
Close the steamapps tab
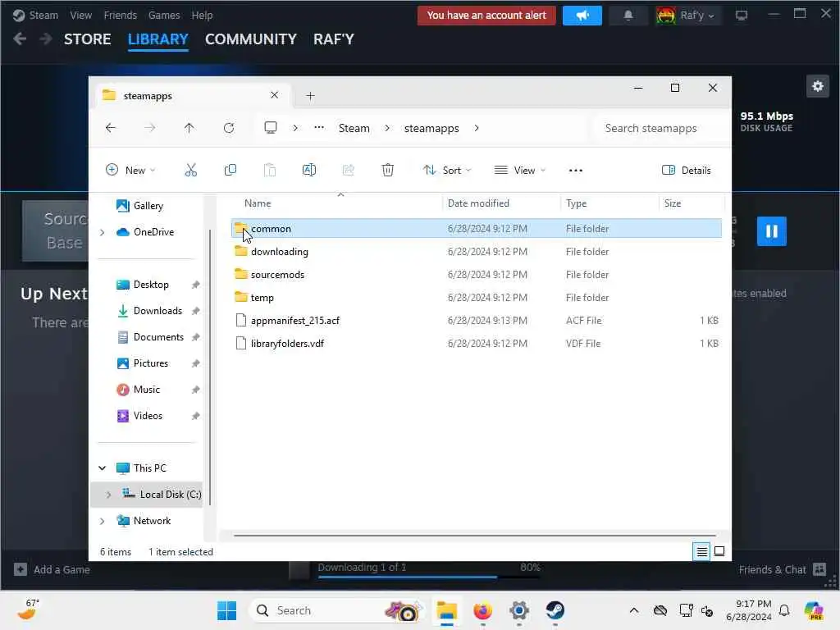pyautogui.click(x=274, y=95)
